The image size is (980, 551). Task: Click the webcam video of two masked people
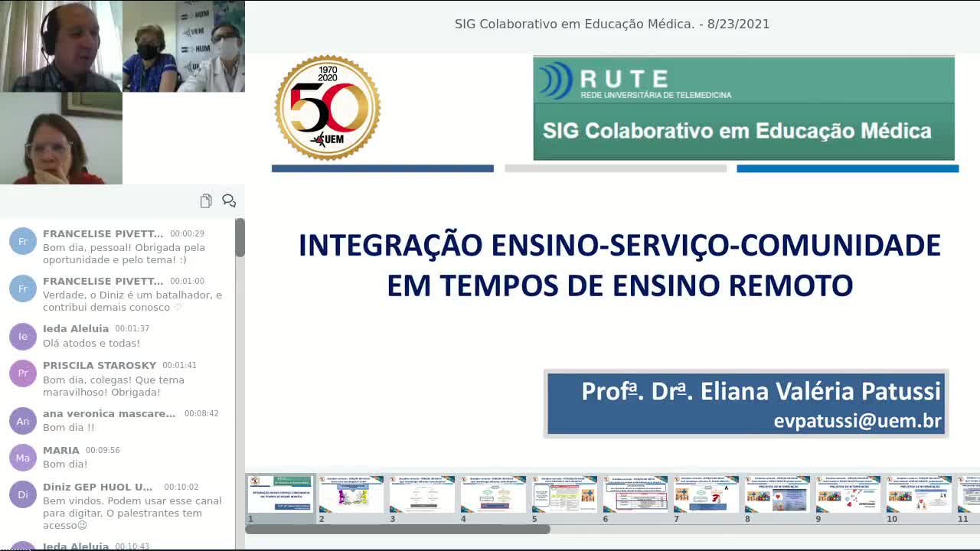(184, 46)
